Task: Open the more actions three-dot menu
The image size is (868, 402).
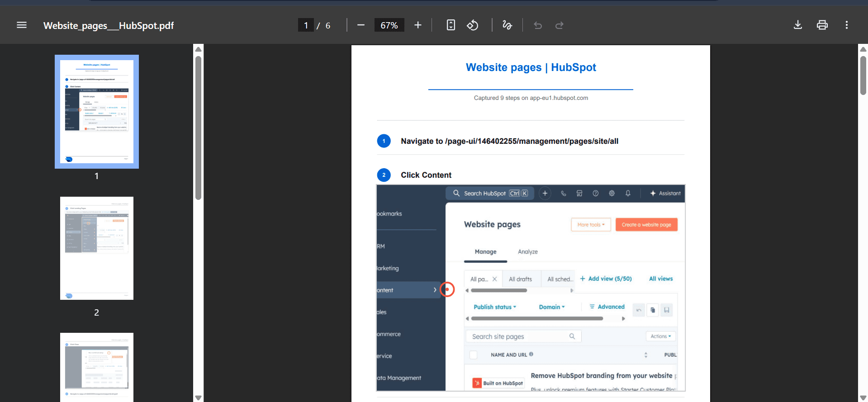Action: pyautogui.click(x=847, y=25)
